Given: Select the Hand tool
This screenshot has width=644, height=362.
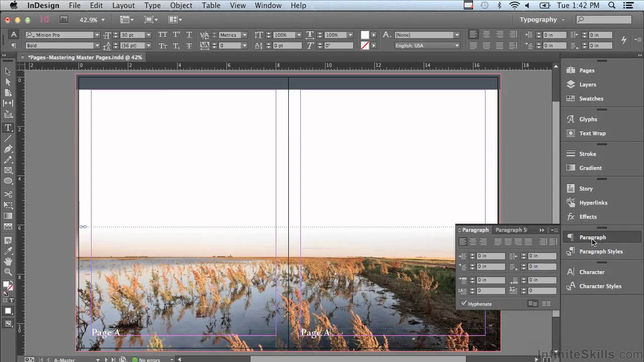Looking at the screenshot, I should coord(8,261).
